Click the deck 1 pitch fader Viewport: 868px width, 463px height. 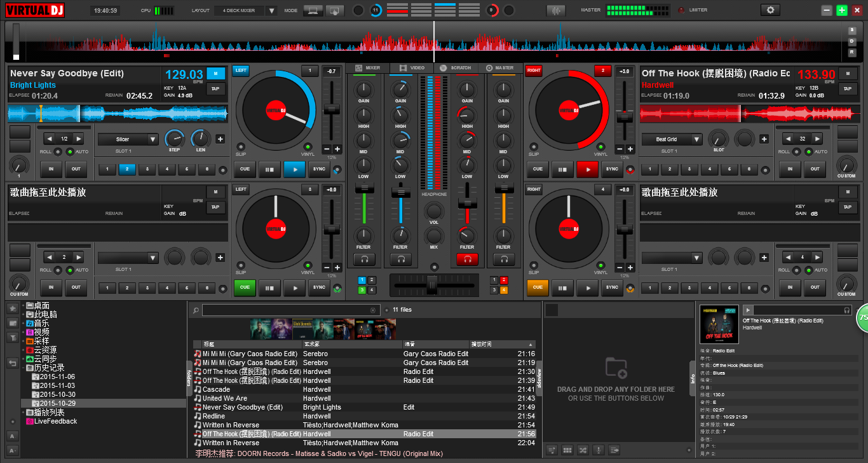coord(331,109)
